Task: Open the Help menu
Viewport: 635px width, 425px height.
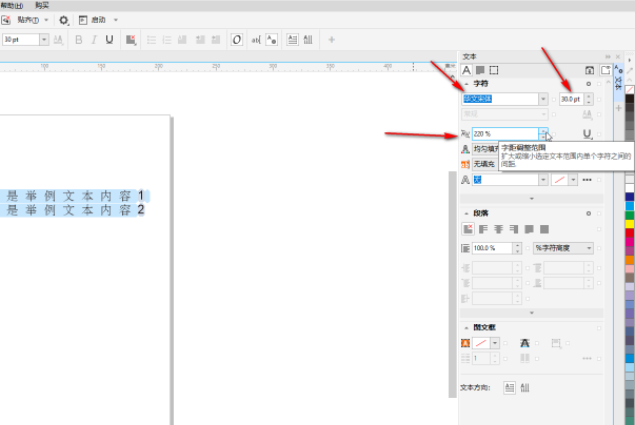Action: [x=12, y=5]
